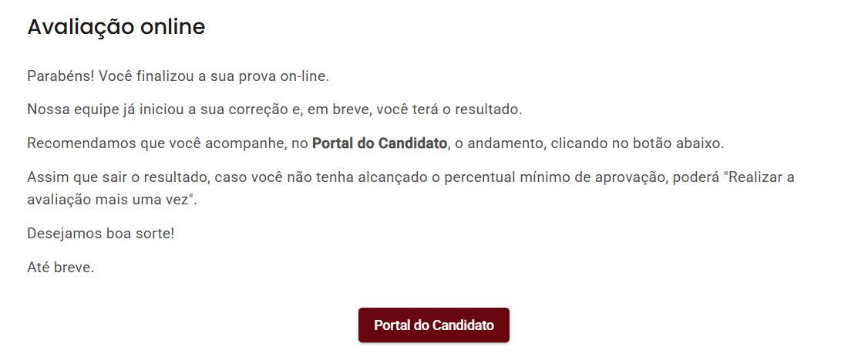
Task: Click the "Avaliação online" heading
Action: [x=116, y=27]
